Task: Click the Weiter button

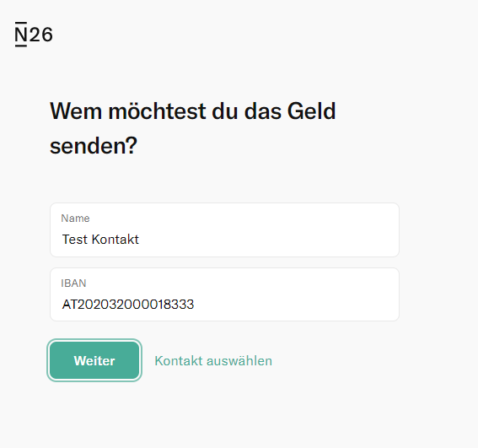Action: [94, 360]
